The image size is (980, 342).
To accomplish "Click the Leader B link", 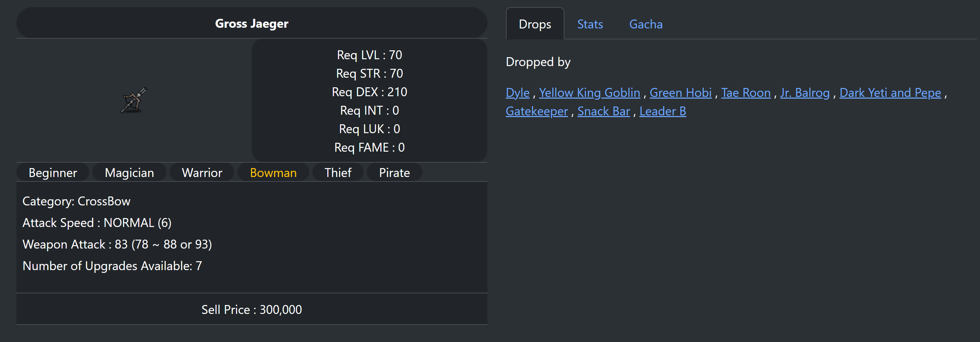I will (662, 112).
